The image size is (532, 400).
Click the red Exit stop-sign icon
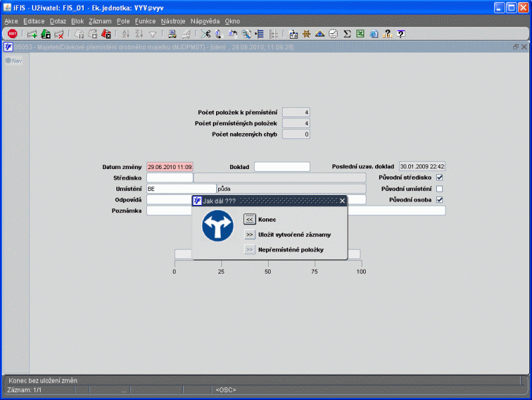pyautogui.click(x=12, y=34)
